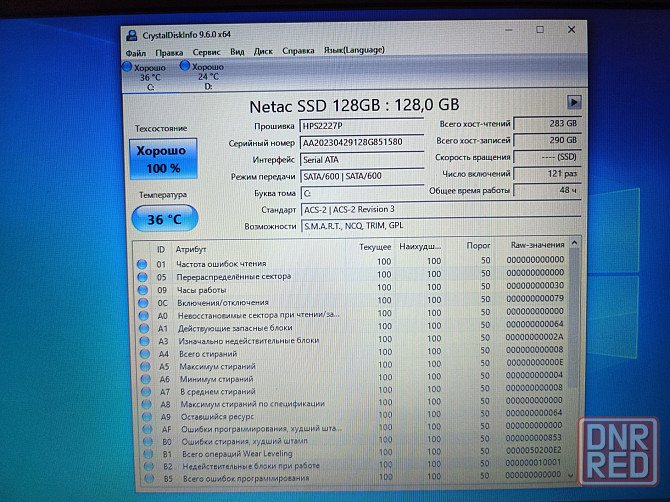Click status circle for Максимум стираний row A5
This screenshot has width=670, height=502.
pos(145,367)
